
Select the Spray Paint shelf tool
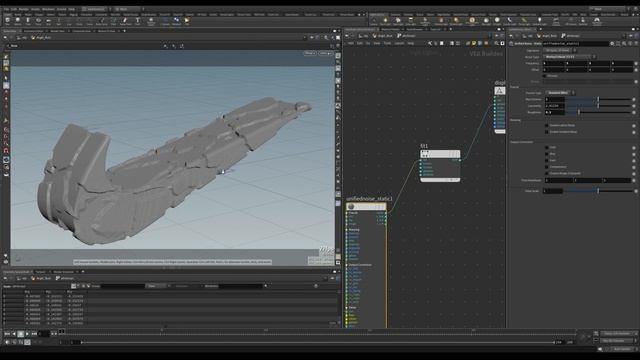125,21
